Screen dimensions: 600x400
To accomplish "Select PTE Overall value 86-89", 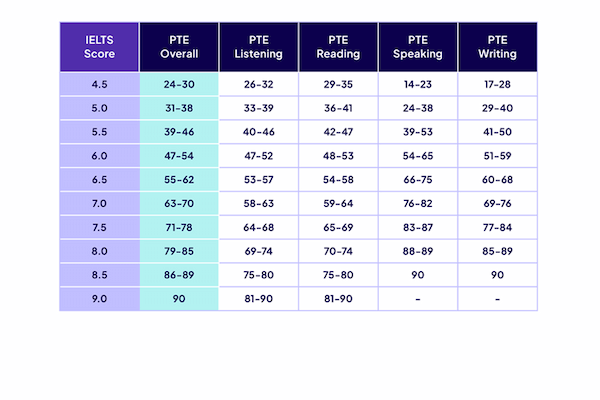I will [178, 275].
